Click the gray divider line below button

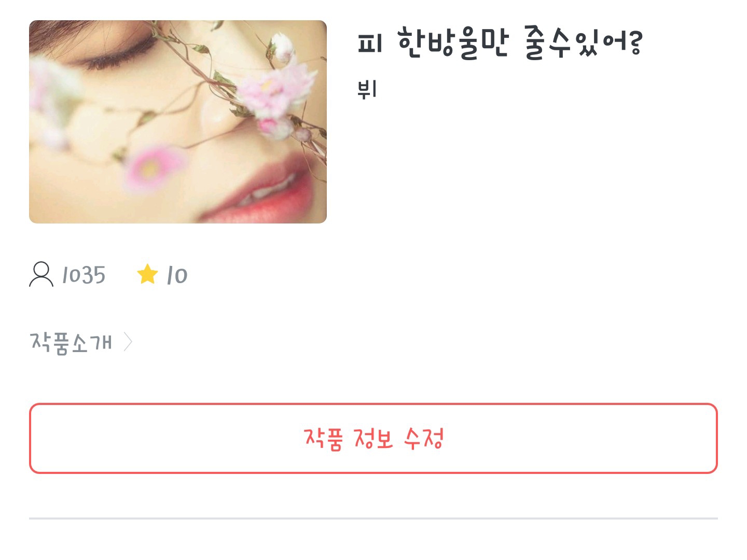(374, 518)
